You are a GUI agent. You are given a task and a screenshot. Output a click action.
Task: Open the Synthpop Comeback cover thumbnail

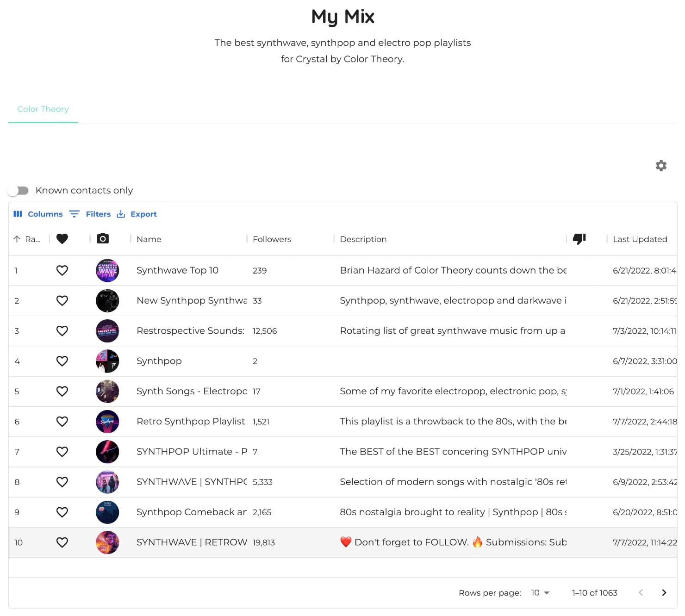[107, 512]
